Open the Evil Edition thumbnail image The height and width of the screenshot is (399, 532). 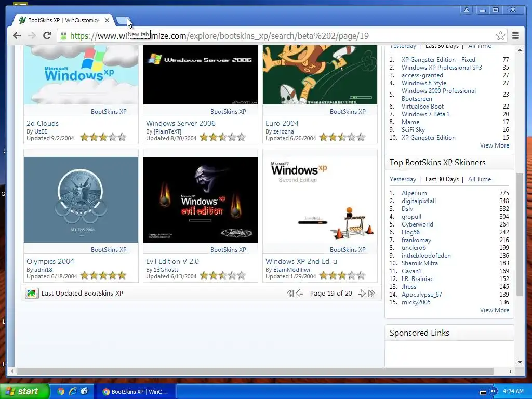tap(201, 200)
